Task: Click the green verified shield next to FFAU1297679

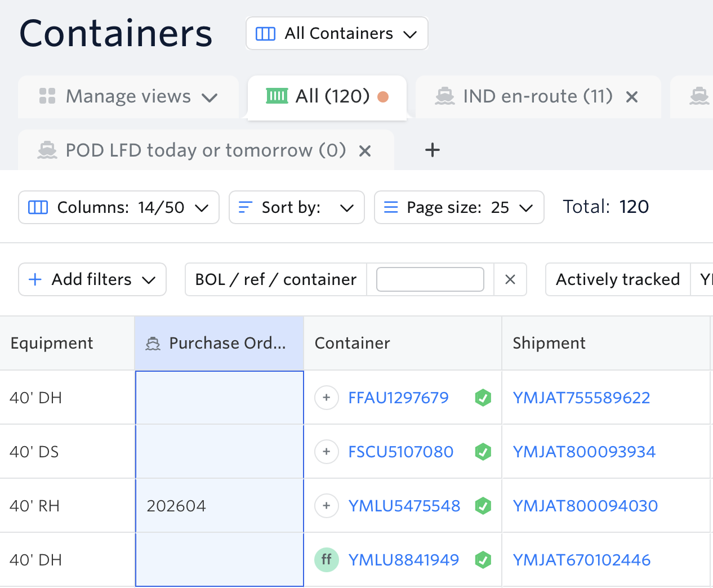Action: (x=483, y=398)
